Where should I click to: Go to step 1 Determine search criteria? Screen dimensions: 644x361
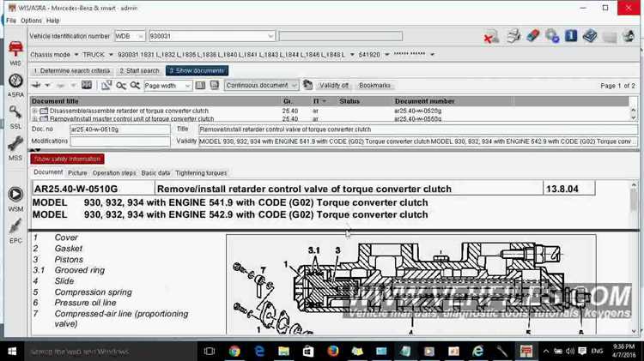tap(72, 70)
